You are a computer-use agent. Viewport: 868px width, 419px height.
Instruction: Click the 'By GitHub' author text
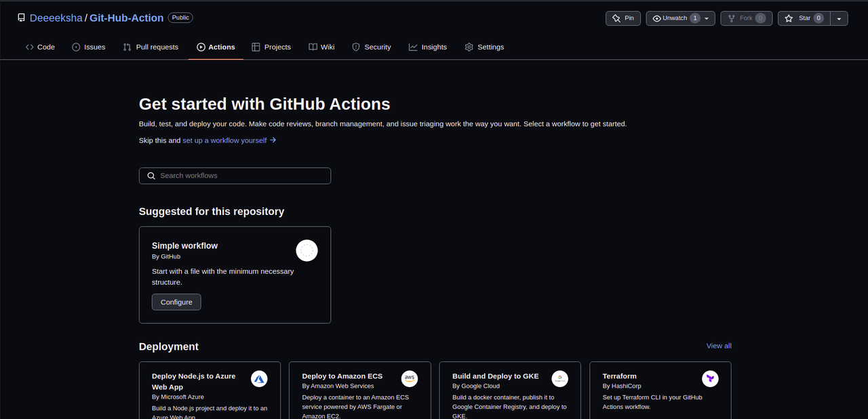click(166, 257)
